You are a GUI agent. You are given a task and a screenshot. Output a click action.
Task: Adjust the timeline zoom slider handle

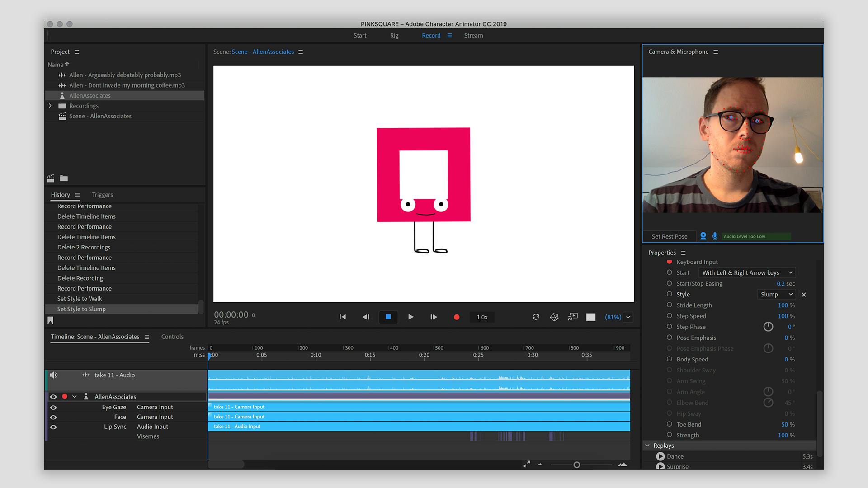click(x=576, y=465)
